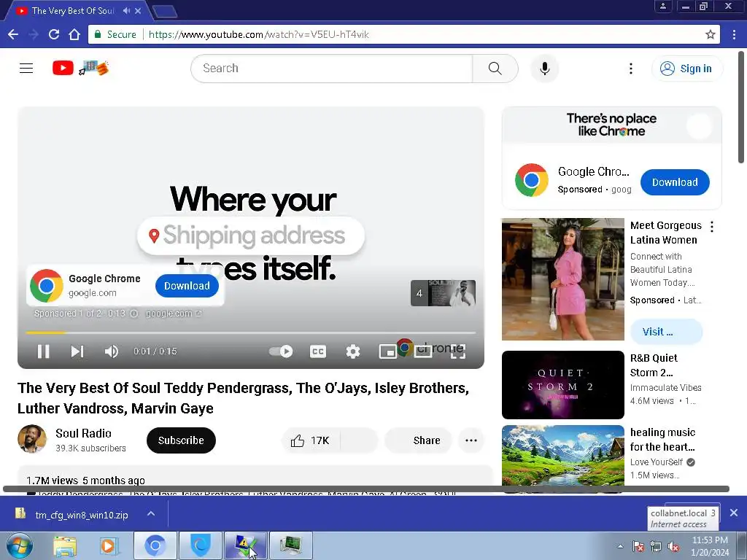Skip to the next video
Viewport: 747px width, 560px height.
[77, 351]
